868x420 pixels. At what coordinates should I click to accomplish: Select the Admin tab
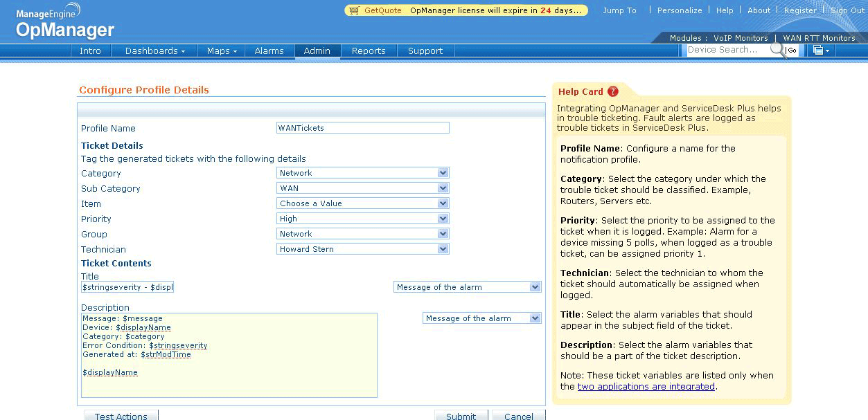pyautogui.click(x=317, y=51)
